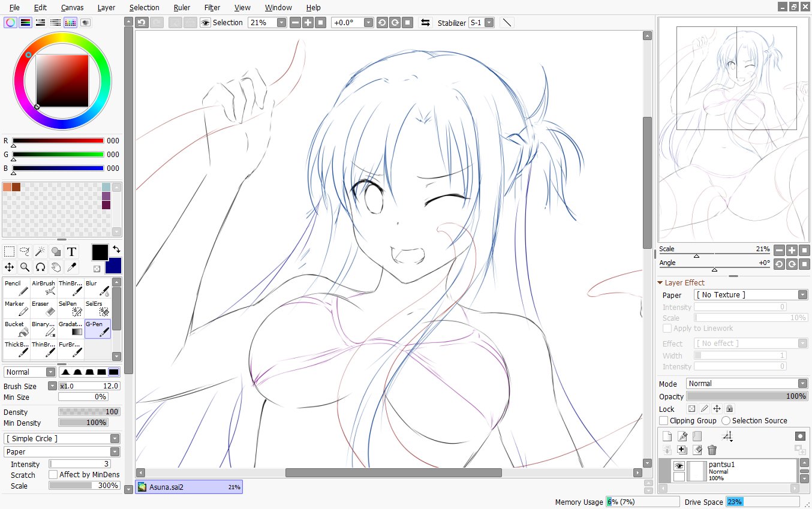Viewport: 812px width, 509px height.
Task: Show the swatches panel
Action: 70,22
